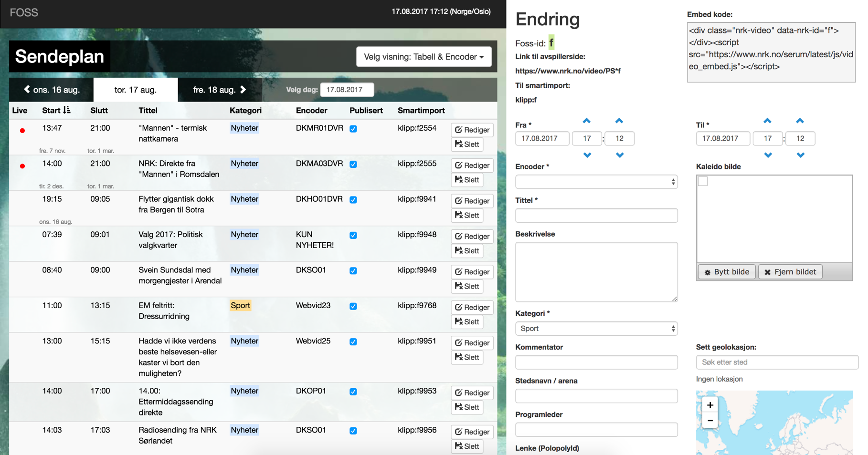Go to previous day ons. 16 aug.

tap(52, 90)
